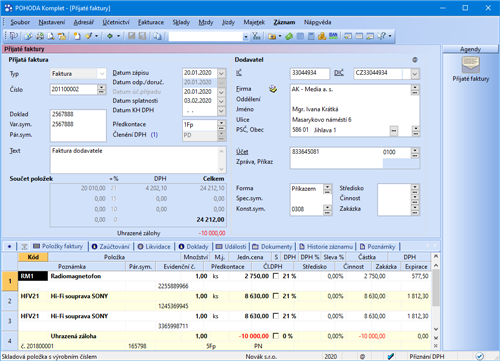500x361 pixels.
Task: Click the Agendy panel header button
Action: coord(470,49)
